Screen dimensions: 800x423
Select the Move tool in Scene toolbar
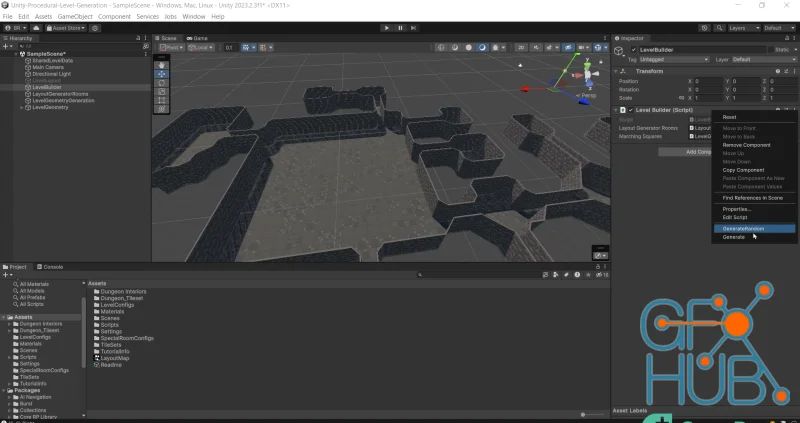(162, 74)
